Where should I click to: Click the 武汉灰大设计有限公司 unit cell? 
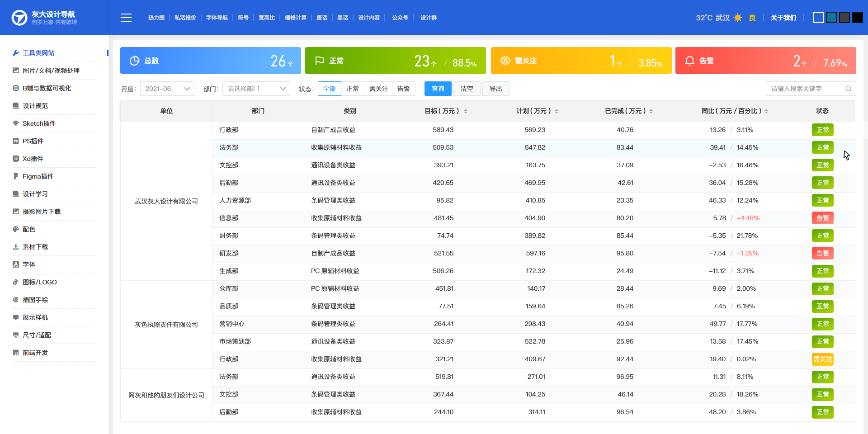coord(166,201)
